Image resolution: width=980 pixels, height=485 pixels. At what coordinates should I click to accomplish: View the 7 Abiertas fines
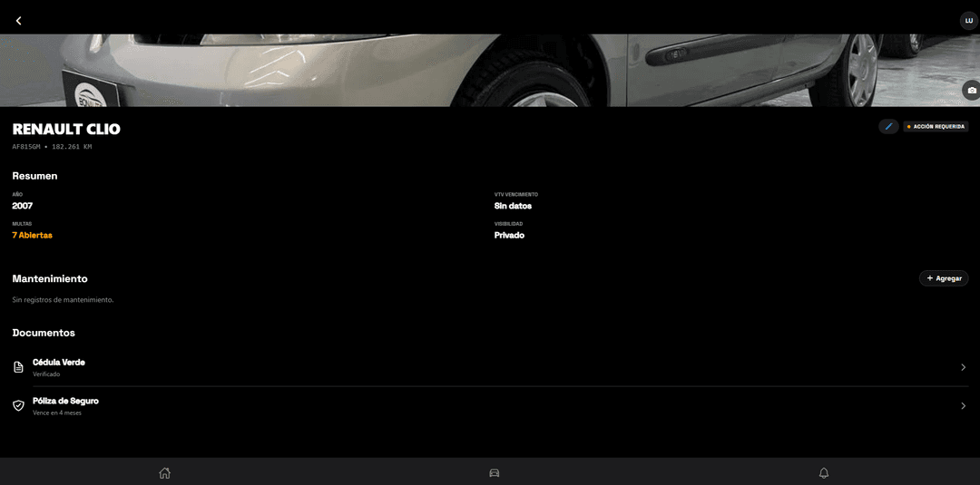click(33, 236)
